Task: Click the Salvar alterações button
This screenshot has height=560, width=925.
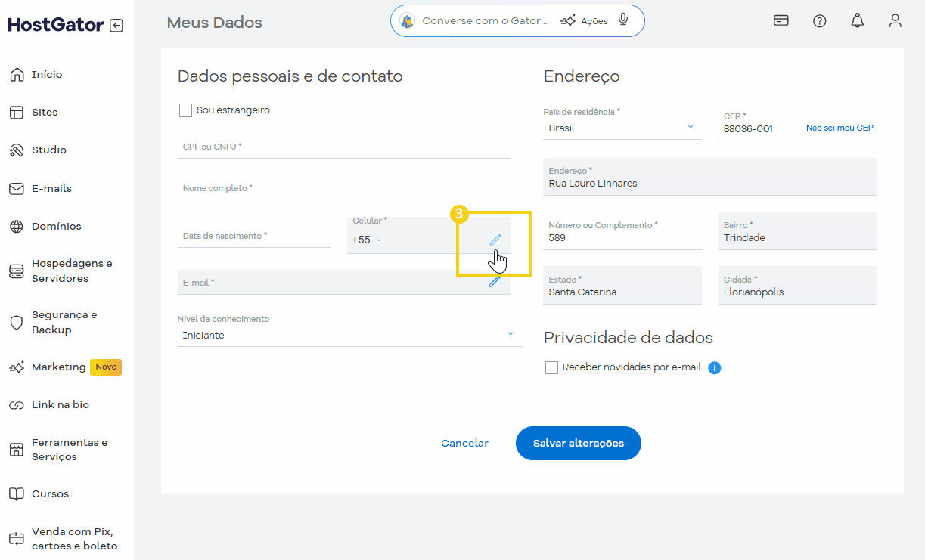Action: click(579, 444)
